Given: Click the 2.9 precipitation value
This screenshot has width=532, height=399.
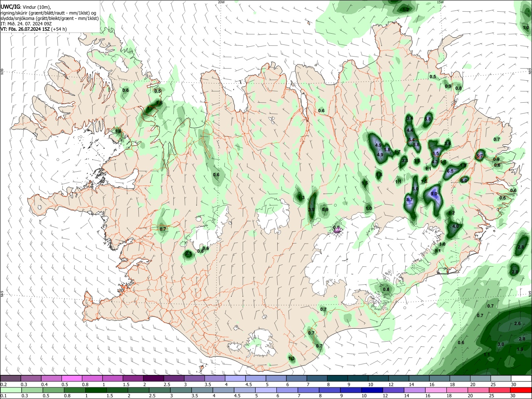Looking at the screenshot, I should (x=311, y=210).
